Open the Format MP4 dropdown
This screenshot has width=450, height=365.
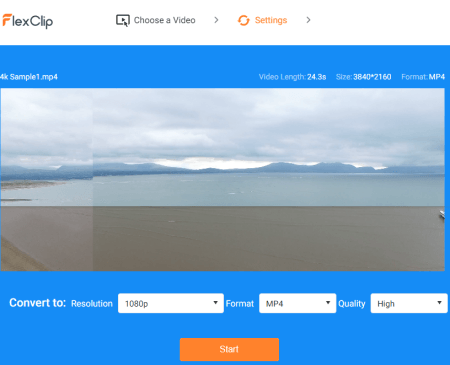point(297,303)
